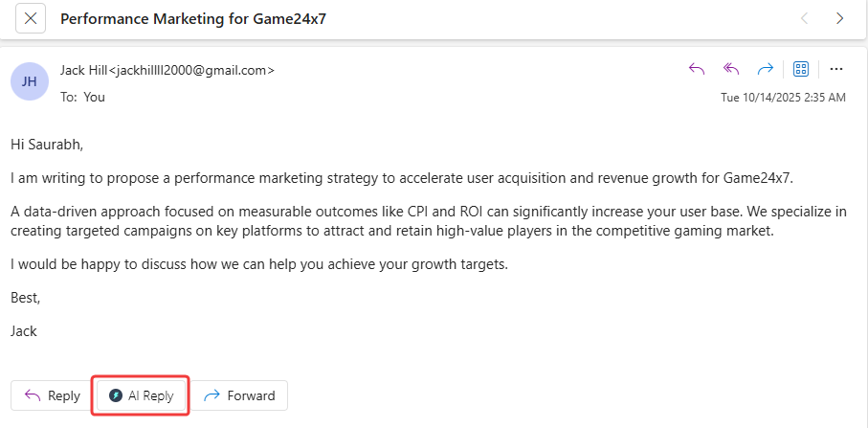Image resolution: width=868 pixels, height=428 pixels.
Task: Click the Tue 10/14/2025 timestamp
Action: (x=783, y=98)
